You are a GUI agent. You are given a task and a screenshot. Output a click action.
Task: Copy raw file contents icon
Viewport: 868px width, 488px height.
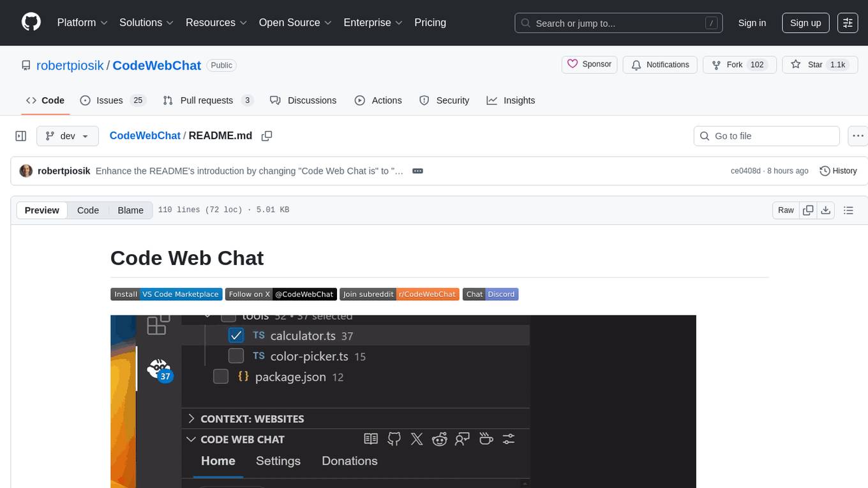click(808, 210)
